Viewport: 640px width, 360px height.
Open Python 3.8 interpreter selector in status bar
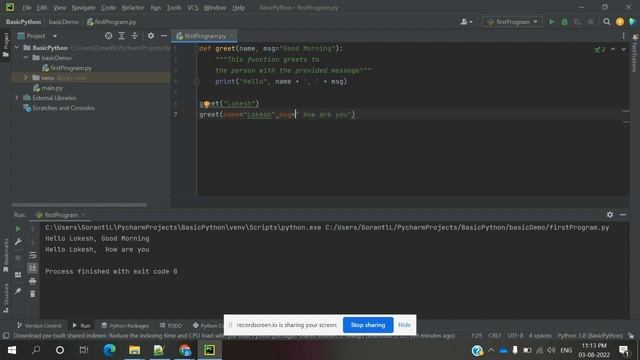[590, 336]
